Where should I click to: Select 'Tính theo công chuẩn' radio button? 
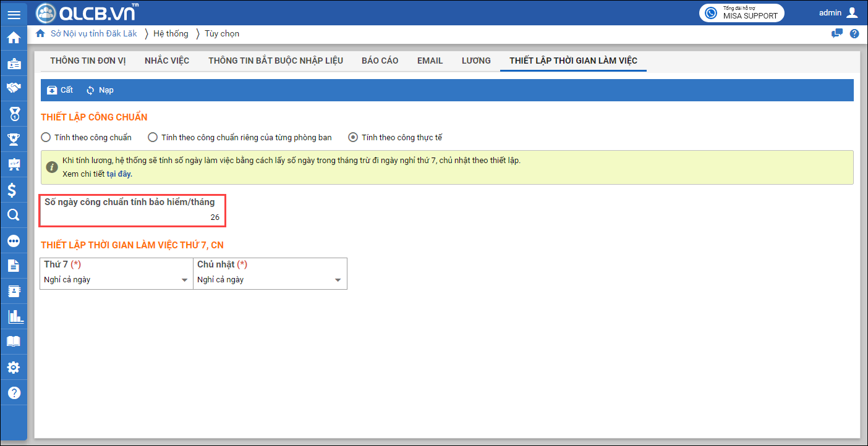coord(46,137)
